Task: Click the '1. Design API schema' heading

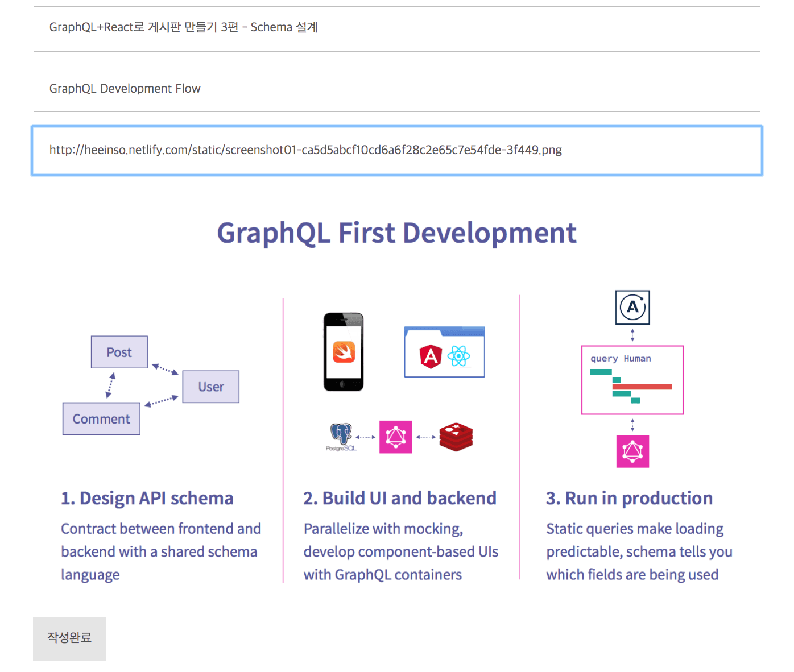Action: coord(147,498)
